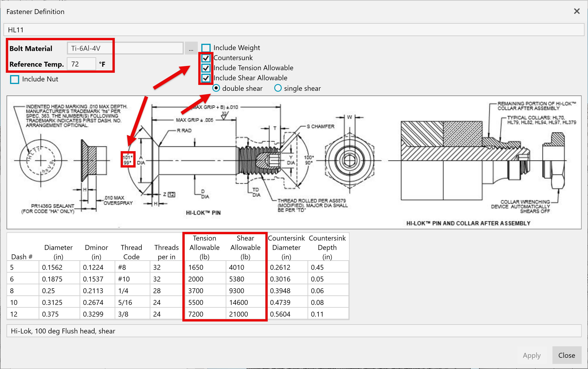Click the Apply button

click(532, 355)
